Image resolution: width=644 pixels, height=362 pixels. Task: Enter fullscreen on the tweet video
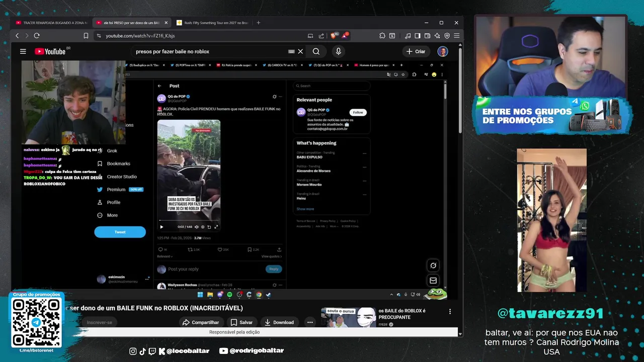(216, 227)
